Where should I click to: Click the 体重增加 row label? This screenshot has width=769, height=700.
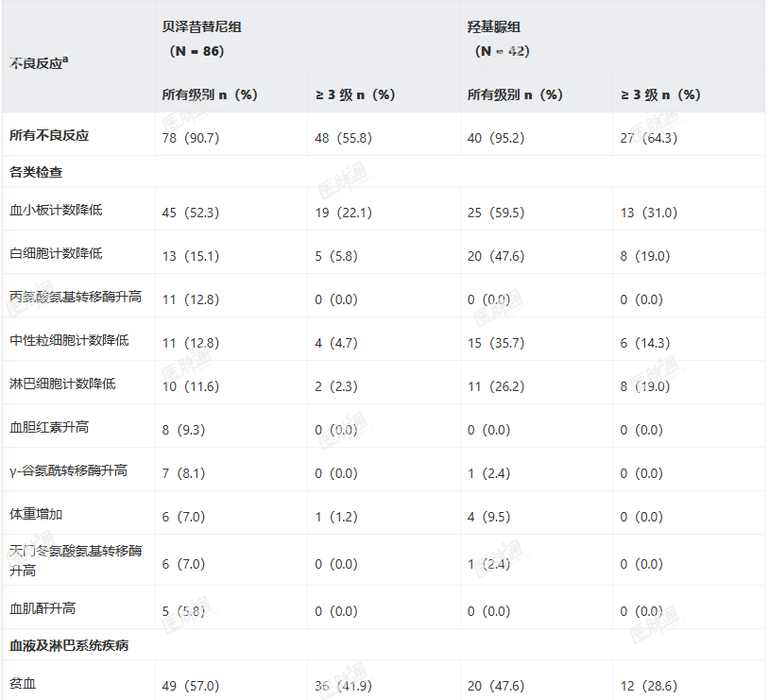point(36,514)
